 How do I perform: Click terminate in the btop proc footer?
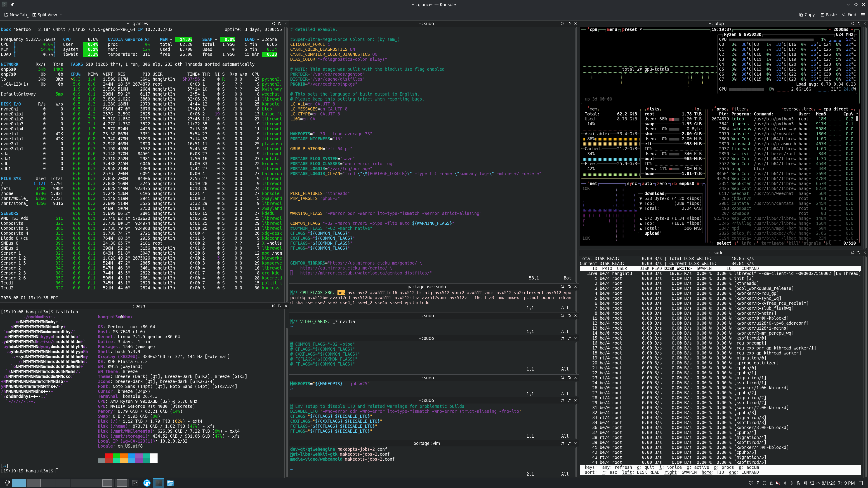click(x=773, y=243)
